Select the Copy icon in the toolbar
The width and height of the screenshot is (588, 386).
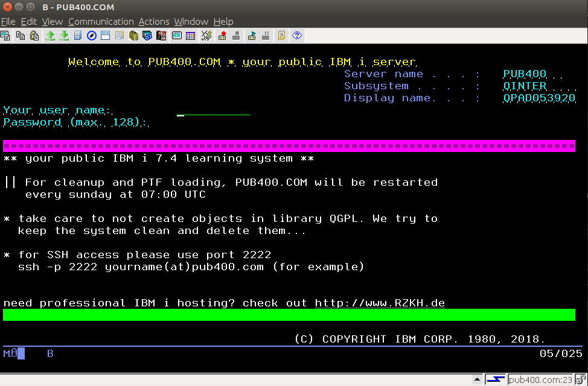pyautogui.click(x=21, y=35)
